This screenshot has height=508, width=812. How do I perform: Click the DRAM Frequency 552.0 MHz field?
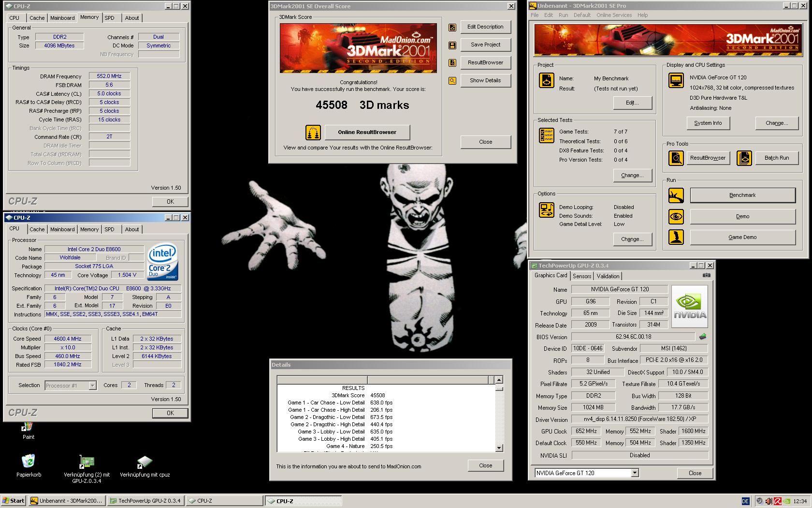click(x=109, y=76)
